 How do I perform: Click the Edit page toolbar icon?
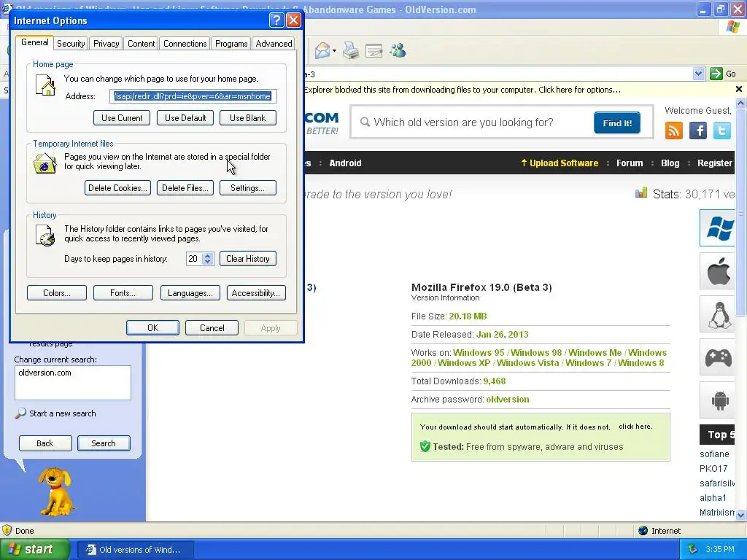[x=374, y=50]
